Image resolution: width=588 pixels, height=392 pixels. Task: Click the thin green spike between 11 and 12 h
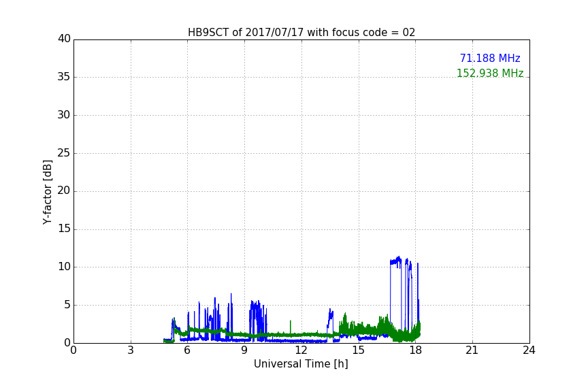[290, 327]
